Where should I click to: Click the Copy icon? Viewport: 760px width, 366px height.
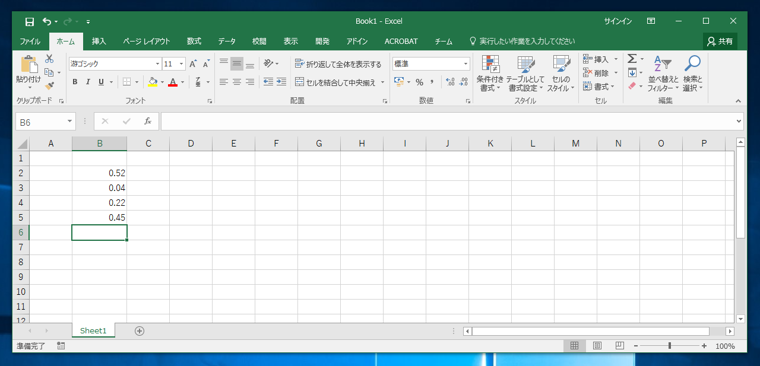coord(48,72)
